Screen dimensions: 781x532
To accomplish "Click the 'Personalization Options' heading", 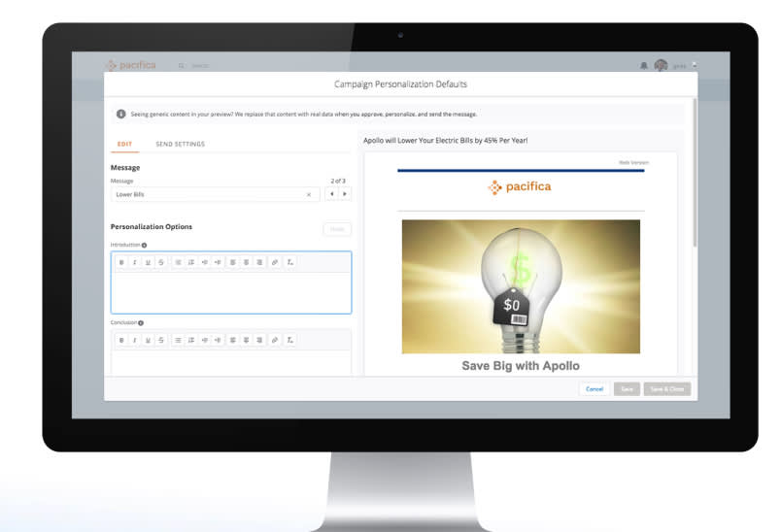I will [x=152, y=227].
